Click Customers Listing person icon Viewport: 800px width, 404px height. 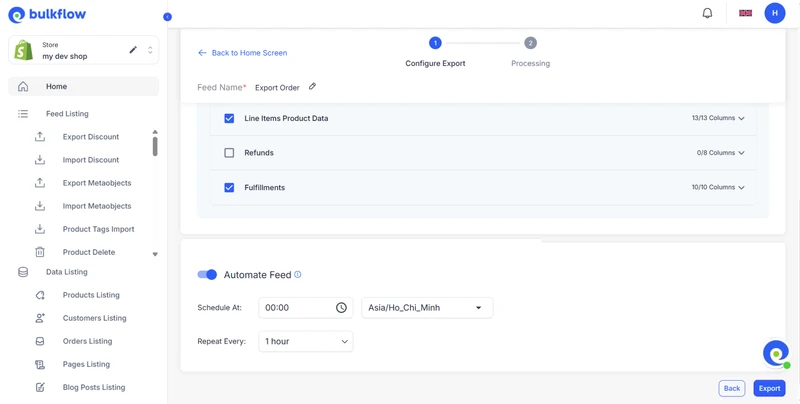click(40, 318)
